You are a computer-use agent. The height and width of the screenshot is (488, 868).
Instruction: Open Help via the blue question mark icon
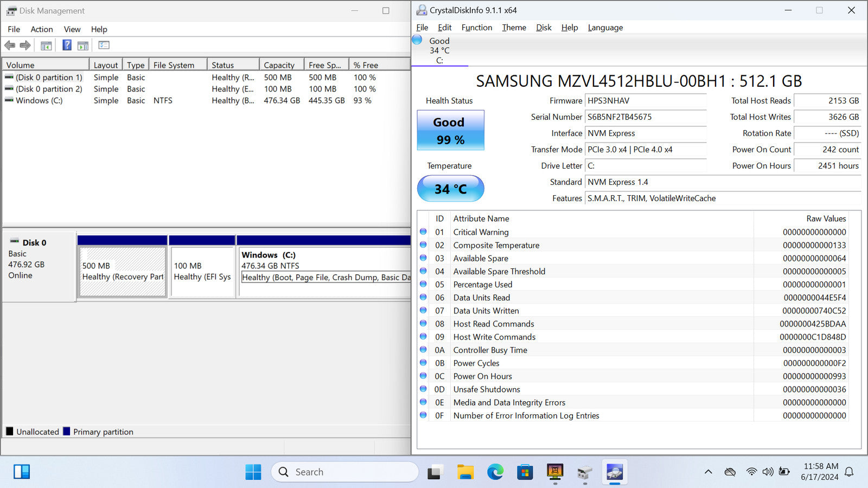(x=67, y=46)
